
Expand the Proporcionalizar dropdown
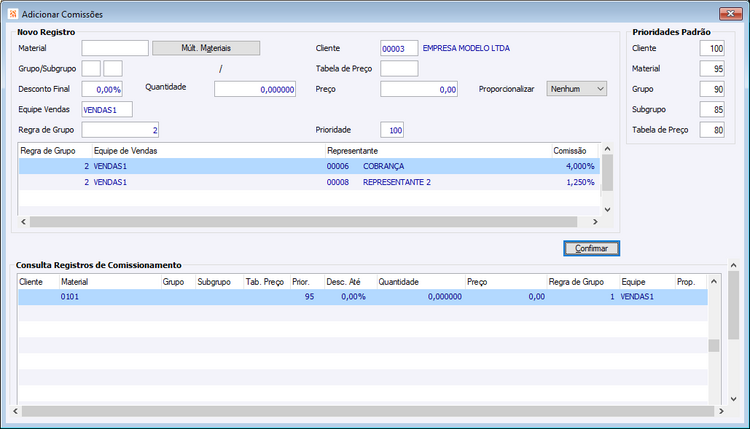[x=576, y=89]
